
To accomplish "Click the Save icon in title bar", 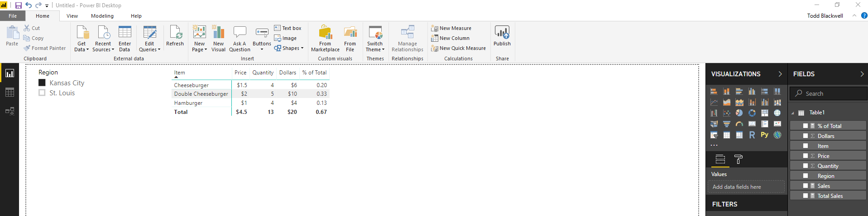I will coord(19,5).
